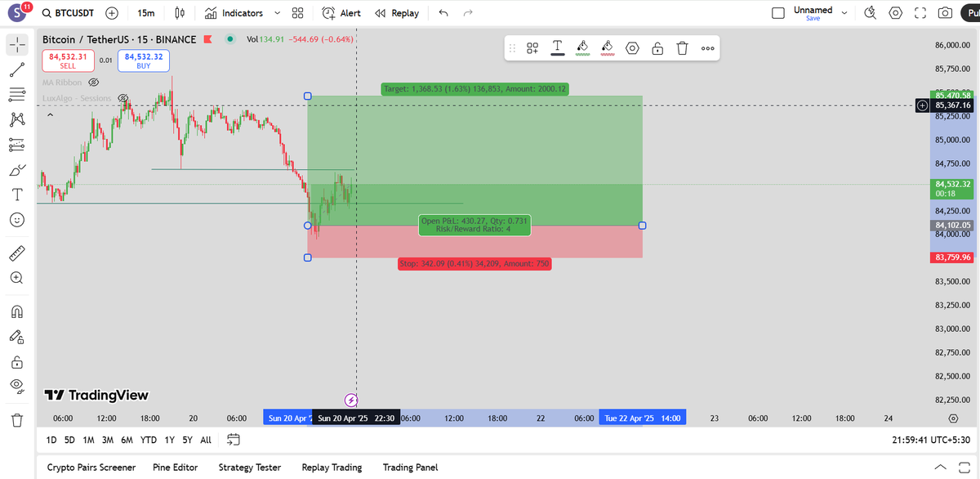Open the Strategy Tester tab
The image size is (980, 479).
pos(250,468)
